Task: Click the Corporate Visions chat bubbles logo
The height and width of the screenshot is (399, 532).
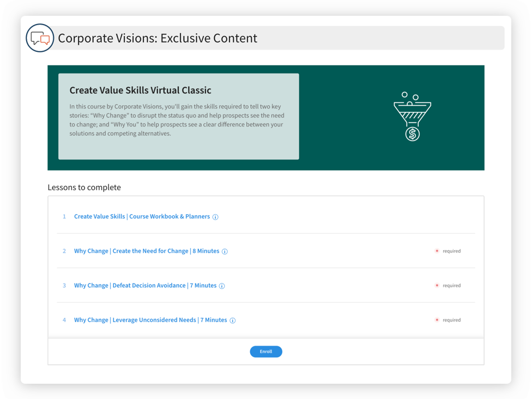Action: [40, 38]
